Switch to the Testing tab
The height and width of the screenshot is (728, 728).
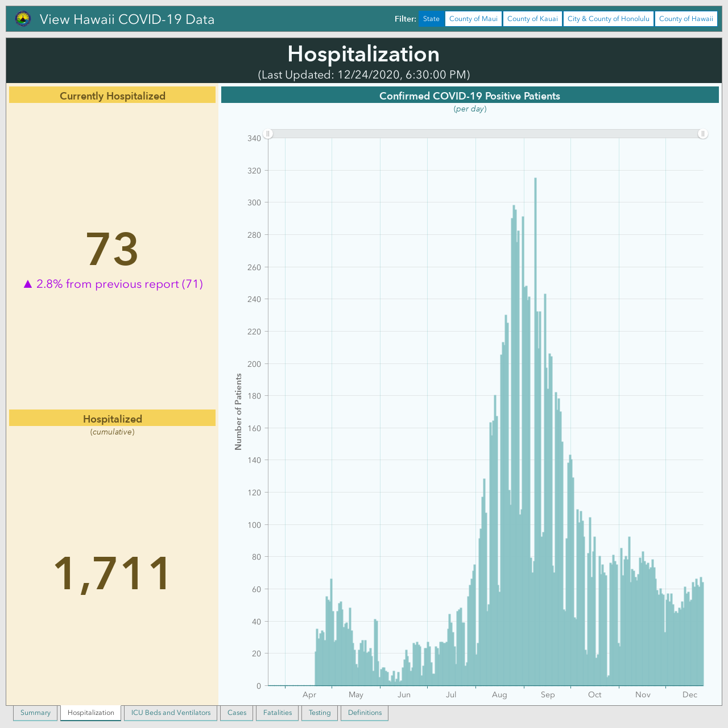(320, 713)
